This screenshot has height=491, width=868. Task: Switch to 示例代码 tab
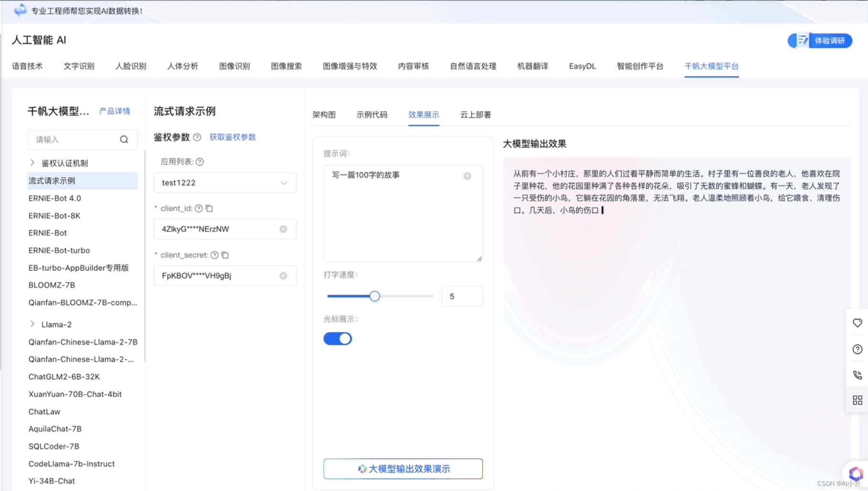pyautogui.click(x=372, y=115)
